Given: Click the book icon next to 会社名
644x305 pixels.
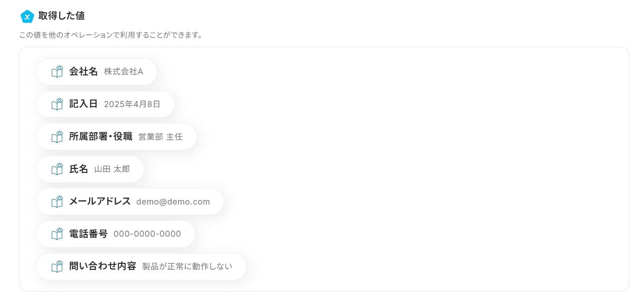Looking at the screenshot, I should point(57,71).
